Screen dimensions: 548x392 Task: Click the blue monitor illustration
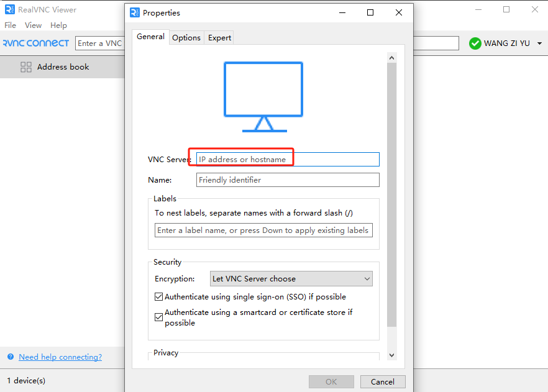tap(263, 97)
